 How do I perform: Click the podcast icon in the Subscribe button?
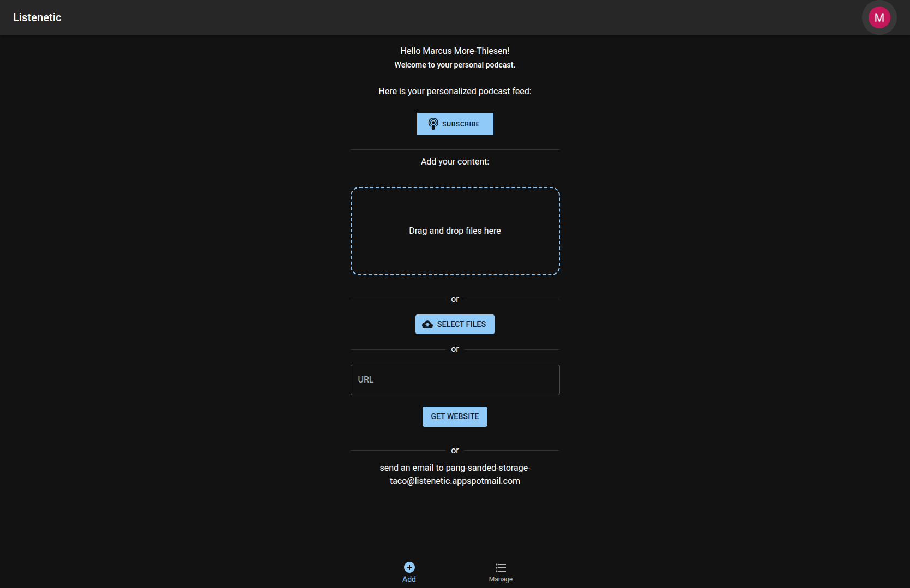(x=433, y=124)
